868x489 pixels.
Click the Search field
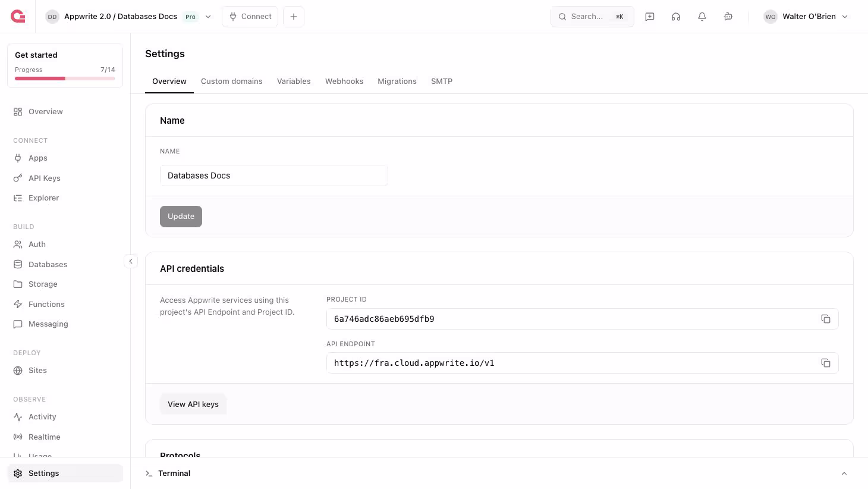(x=592, y=17)
